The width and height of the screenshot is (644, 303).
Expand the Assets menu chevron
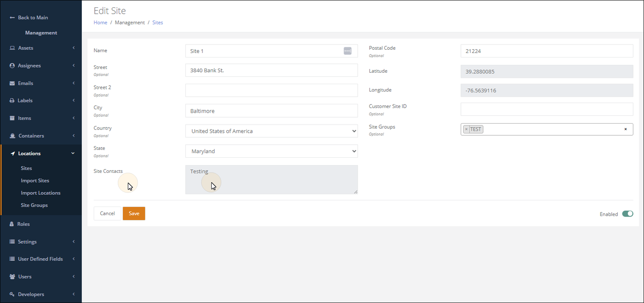point(74,48)
